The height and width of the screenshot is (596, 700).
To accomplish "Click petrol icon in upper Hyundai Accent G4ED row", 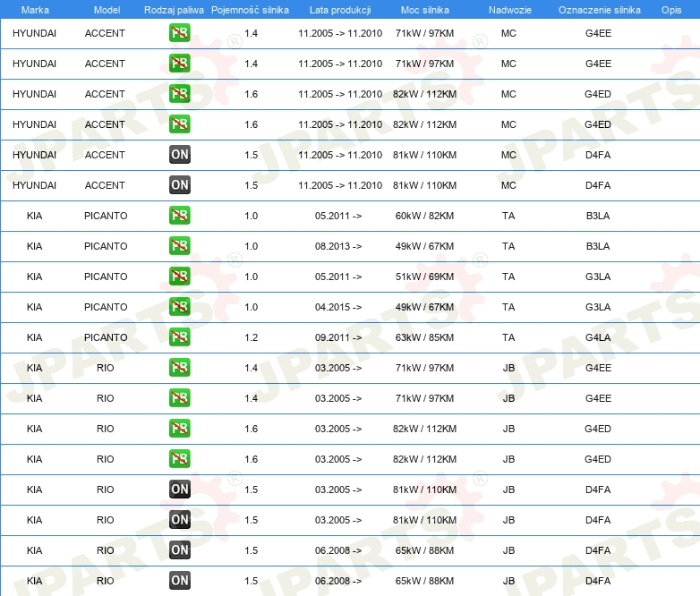I will (179, 93).
